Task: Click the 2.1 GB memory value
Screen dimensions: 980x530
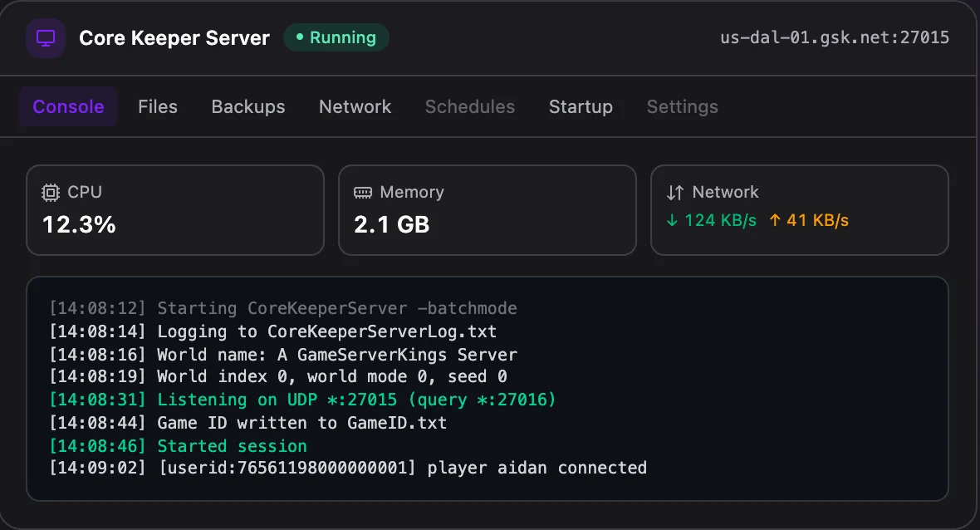Action: click(x=392, y=225)
